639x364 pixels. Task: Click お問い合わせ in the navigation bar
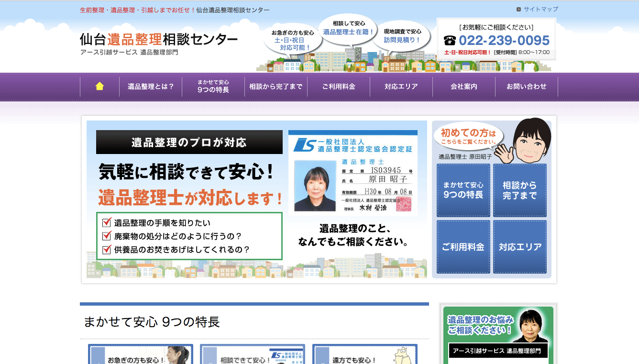pyautogui.click(x=527, y=87)
